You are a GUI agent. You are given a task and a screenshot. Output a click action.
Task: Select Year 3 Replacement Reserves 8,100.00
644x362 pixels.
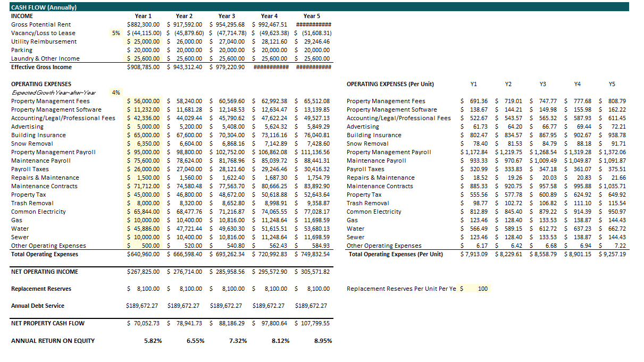(227, 289)
